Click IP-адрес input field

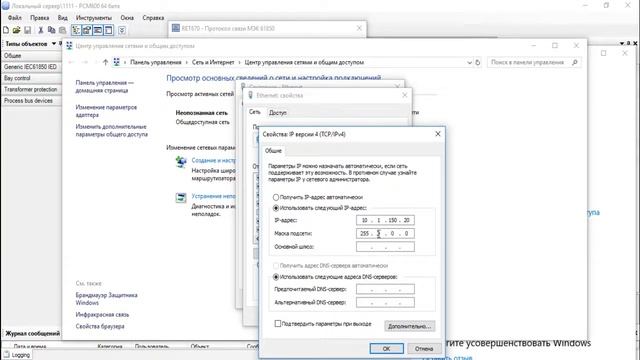pyautogui.click(x=385, y=220)
